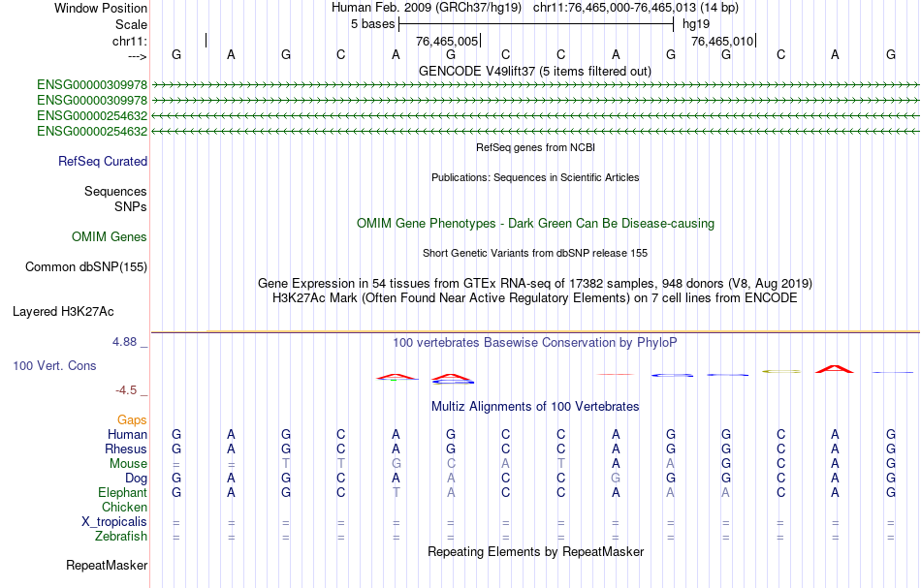The width and height of the screenshot is (921, 588).
Task: Open the OMIM Genes track label
Action: tap(110, 236)
